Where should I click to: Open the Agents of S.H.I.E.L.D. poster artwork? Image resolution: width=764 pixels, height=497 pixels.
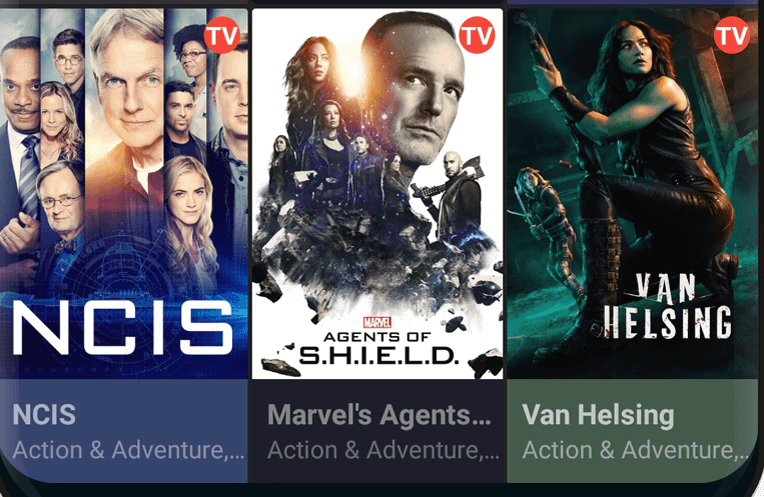pyautogui.click(x=378, y=193)
